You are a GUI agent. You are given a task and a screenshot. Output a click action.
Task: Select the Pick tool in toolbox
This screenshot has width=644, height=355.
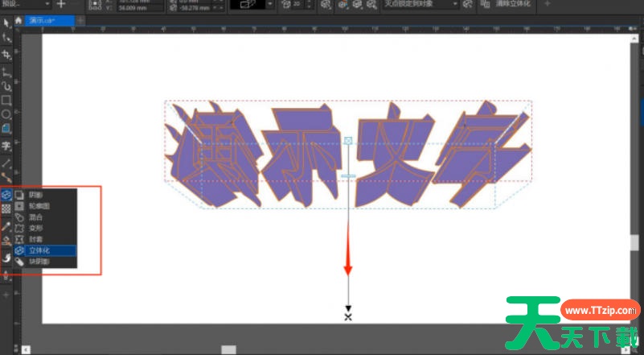[x=6, y=23]
